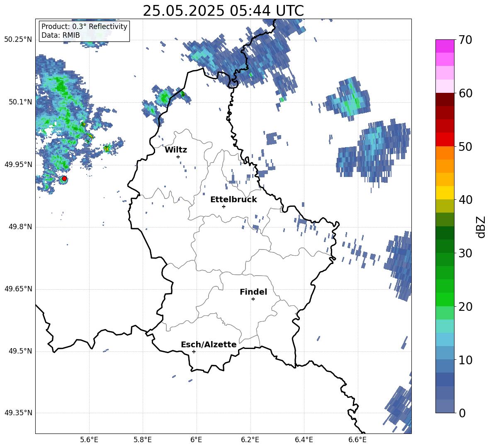Click the colorbar tick value 70
The image size is (491, 448).
[465, 40]
